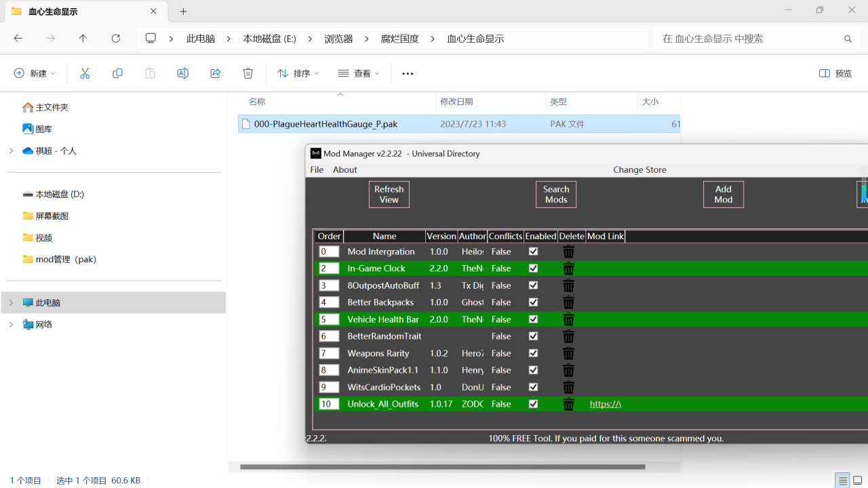The width and height of the screenshot is (868, 488).
Task: Click trash icon for In-Game Clock mod
Action: [x=569, y=268]
